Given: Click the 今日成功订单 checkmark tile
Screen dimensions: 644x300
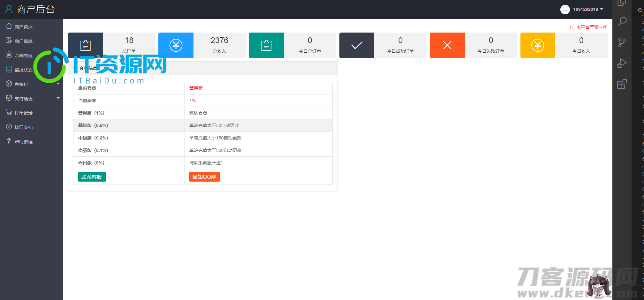Looking at the screenshot, I should [357, 45].
